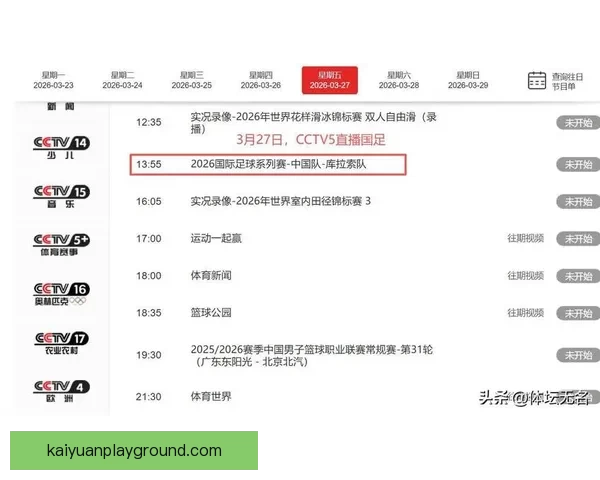Open 往期视频 link for 体育新闻

pos(525,276)
